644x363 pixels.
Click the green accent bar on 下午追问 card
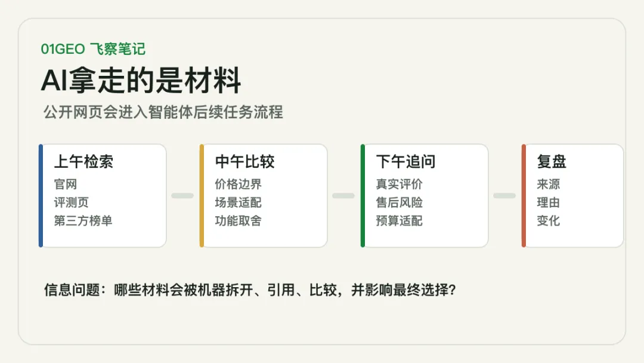363,196
